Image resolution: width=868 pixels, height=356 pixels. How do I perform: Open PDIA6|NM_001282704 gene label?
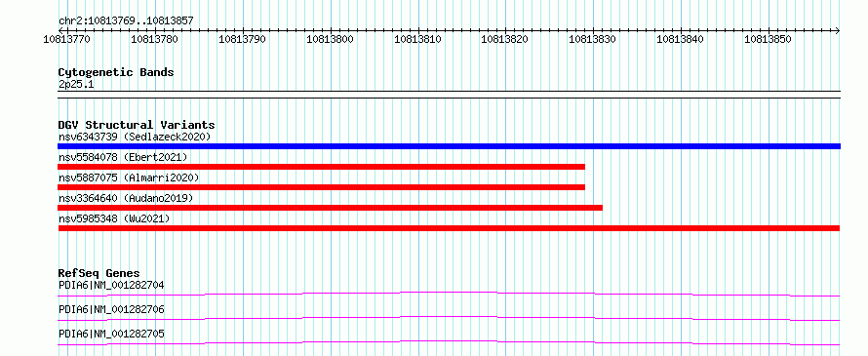(111, 286)
